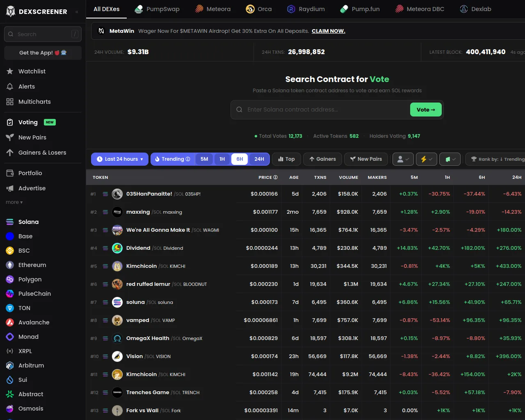This screenshot has height=420, width=525.
Task: Collapse the sidebar with the double-chevron icon
Action: (x=77, y=11)
